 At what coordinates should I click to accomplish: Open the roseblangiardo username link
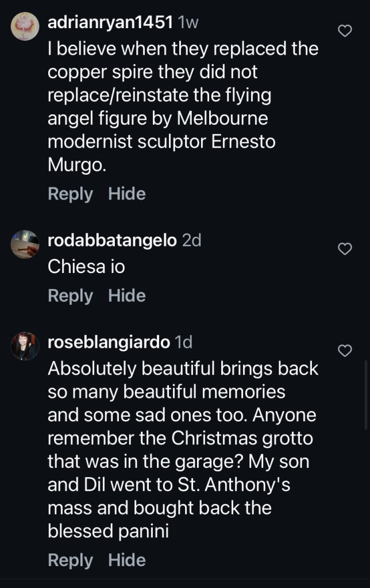point(109,342)
